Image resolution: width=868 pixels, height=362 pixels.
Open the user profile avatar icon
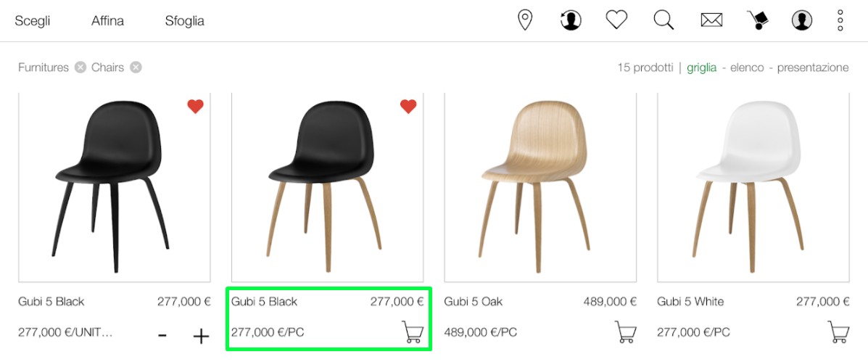pyautogui.click(x=801, y=20)
